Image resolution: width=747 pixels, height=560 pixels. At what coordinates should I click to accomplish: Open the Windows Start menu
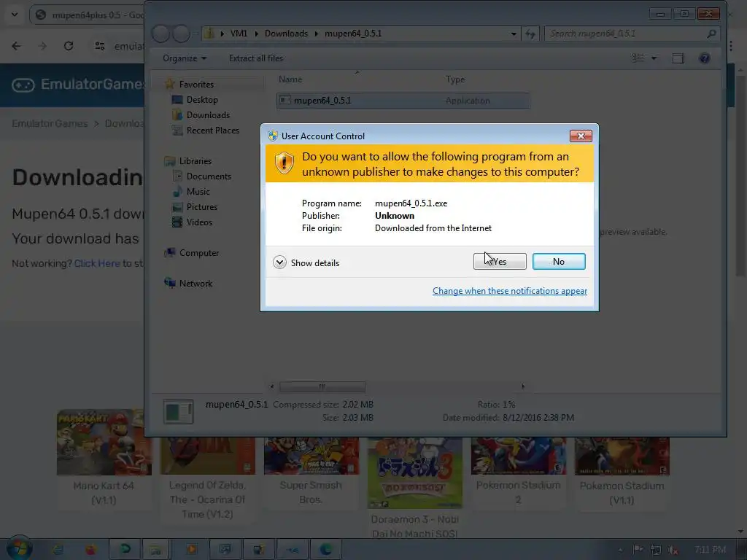pos(19,548)
